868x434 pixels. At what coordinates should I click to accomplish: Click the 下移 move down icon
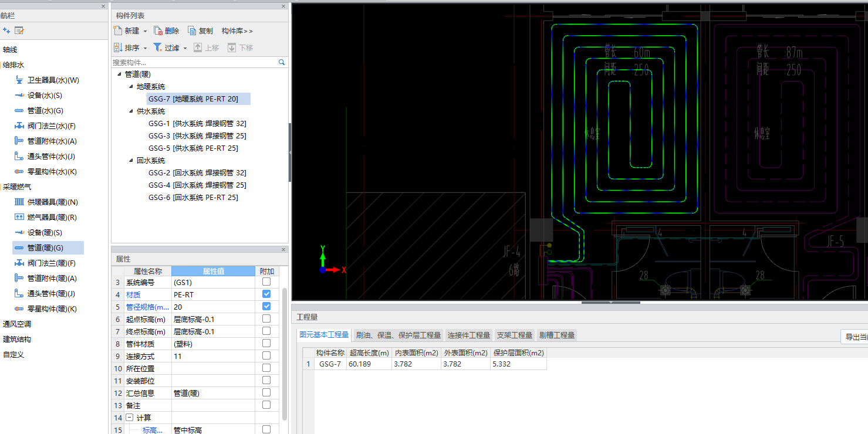tap(232, 48)
